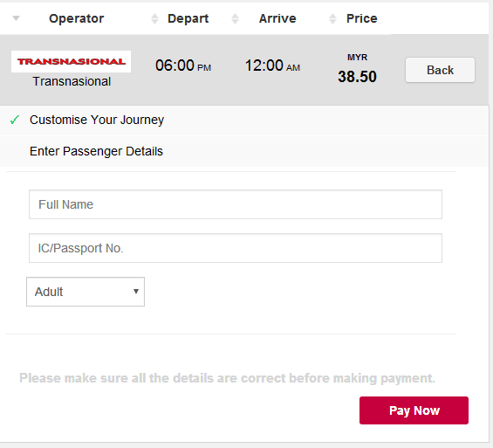Click the Back button
Image resolution: width=493 pixels, height=448 pixels.
pos(440,70)
